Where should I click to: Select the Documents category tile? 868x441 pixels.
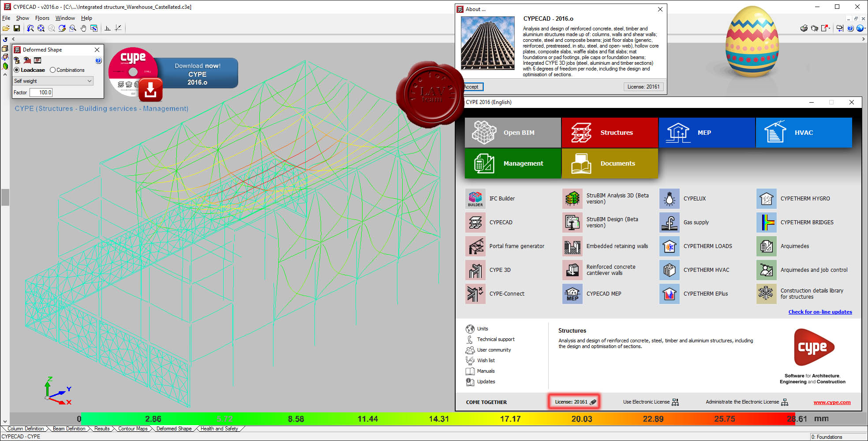coord(610,163)
